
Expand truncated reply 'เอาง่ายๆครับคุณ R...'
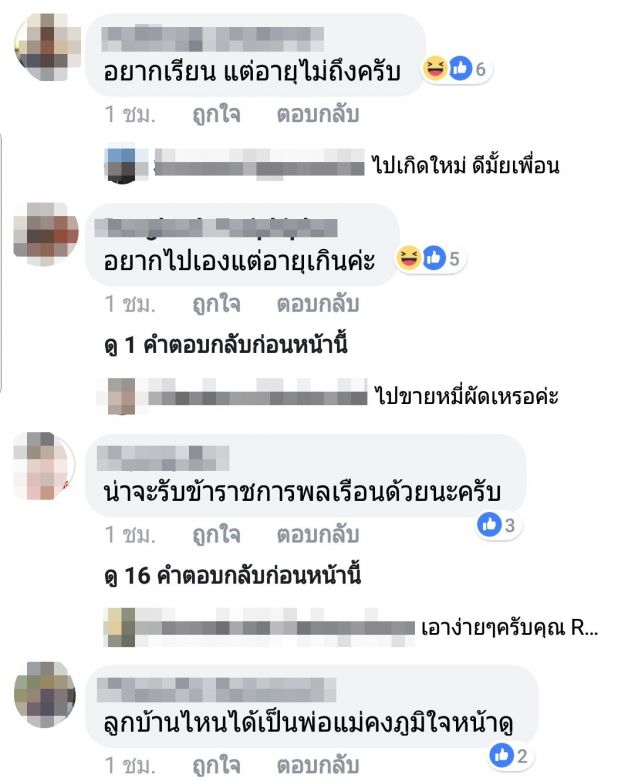pyautogui.click(x=509, y=628)
